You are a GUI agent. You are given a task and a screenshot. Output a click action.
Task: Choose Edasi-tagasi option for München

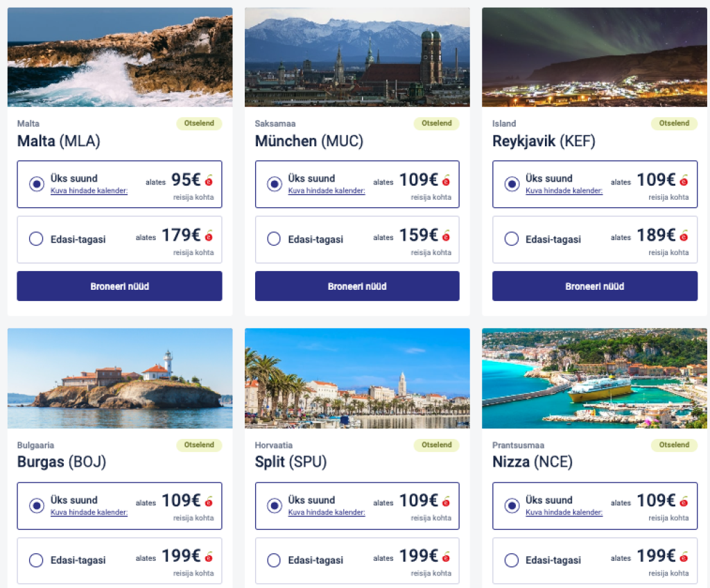274,239
